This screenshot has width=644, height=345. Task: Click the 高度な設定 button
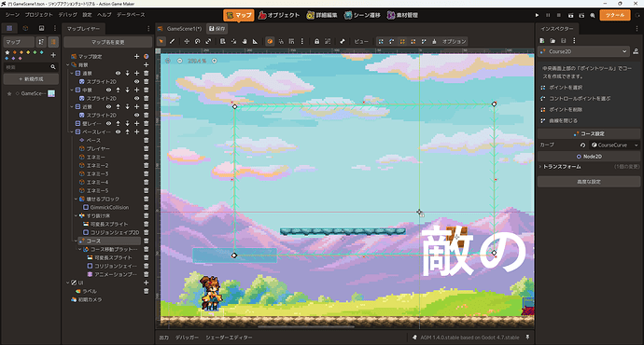[589, 182]
